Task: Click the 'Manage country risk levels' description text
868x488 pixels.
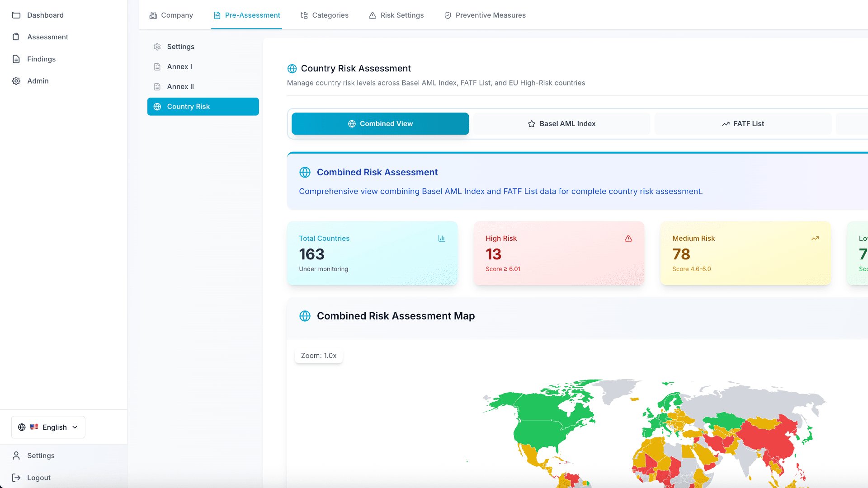Action: click(x=436, y=83)
